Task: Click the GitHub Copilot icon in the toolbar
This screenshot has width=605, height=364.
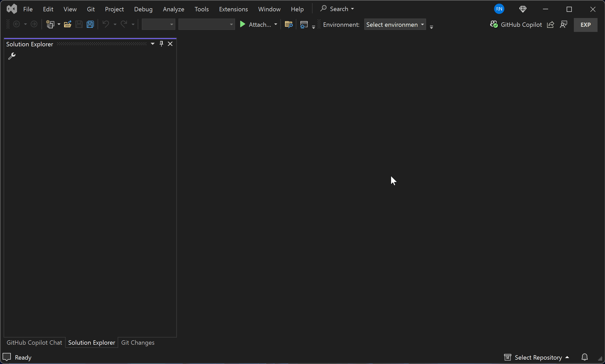Action: tap(494, 24)
